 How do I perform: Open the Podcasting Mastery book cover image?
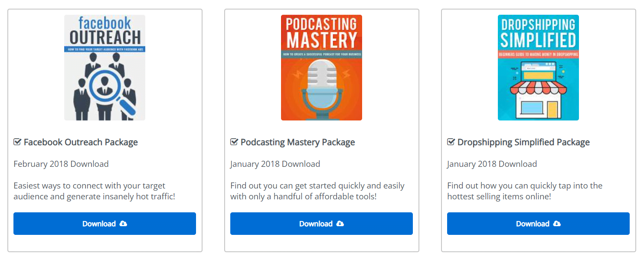pos(321,68)
